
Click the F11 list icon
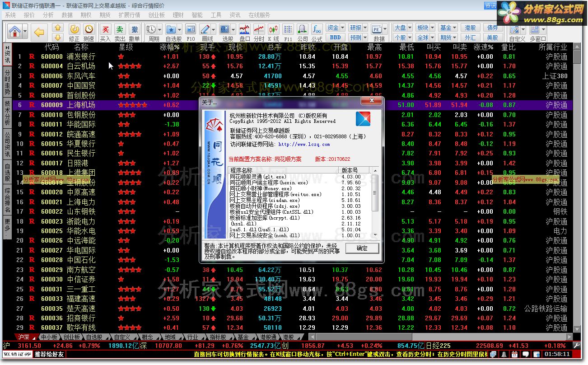coord(288,29)
